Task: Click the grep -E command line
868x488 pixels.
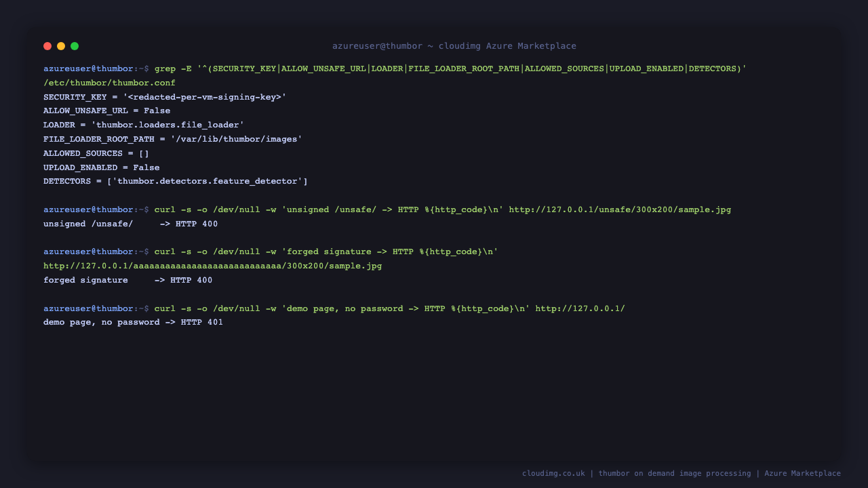Action: 395,68
